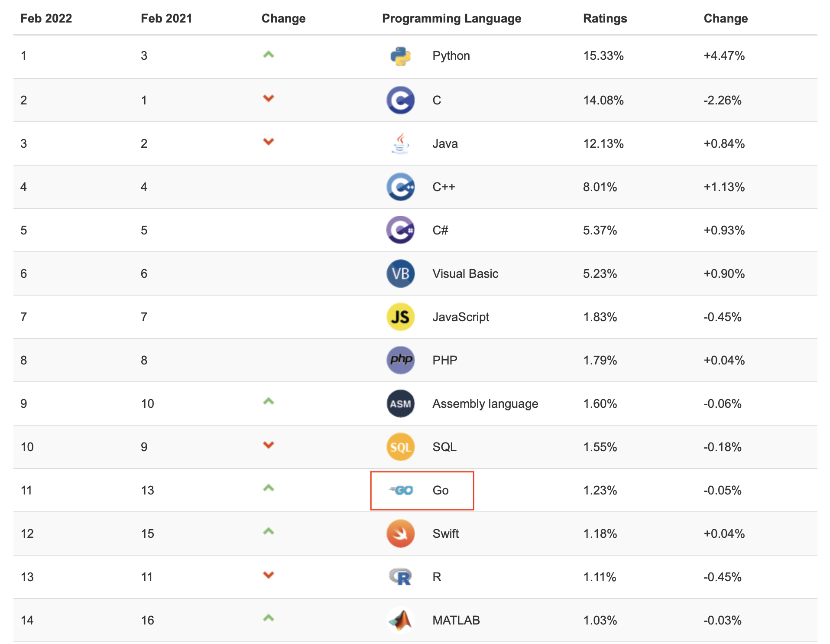Click the C language logo icon

coord(400,100)
